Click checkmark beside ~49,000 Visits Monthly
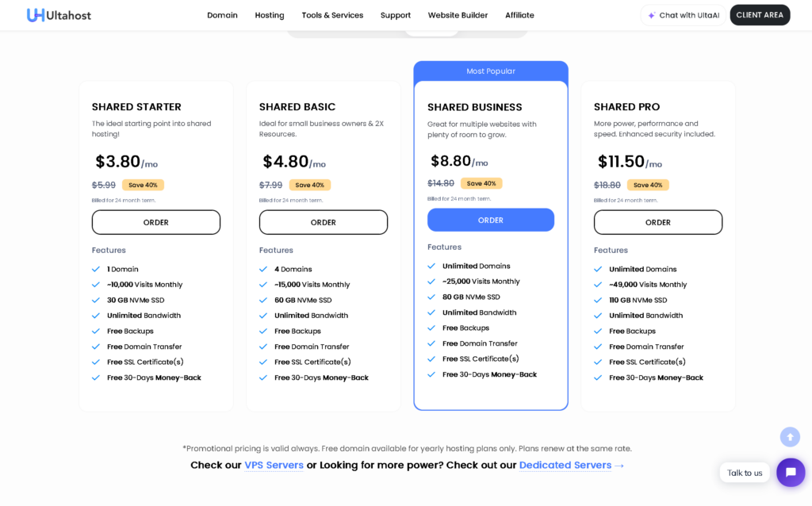The image size is (812, 506). (598, 285)
